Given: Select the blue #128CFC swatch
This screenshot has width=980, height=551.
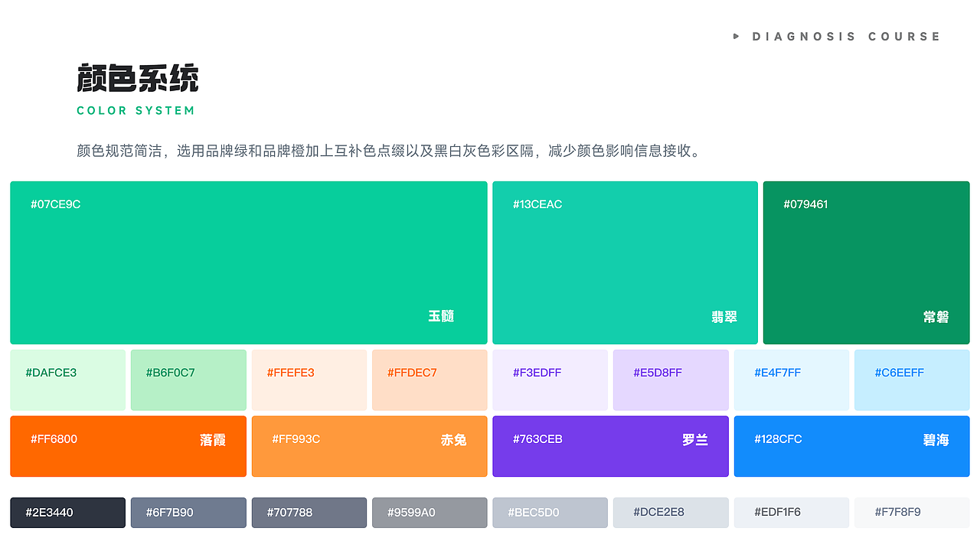Looking at the screenshot, I should 851,446.
